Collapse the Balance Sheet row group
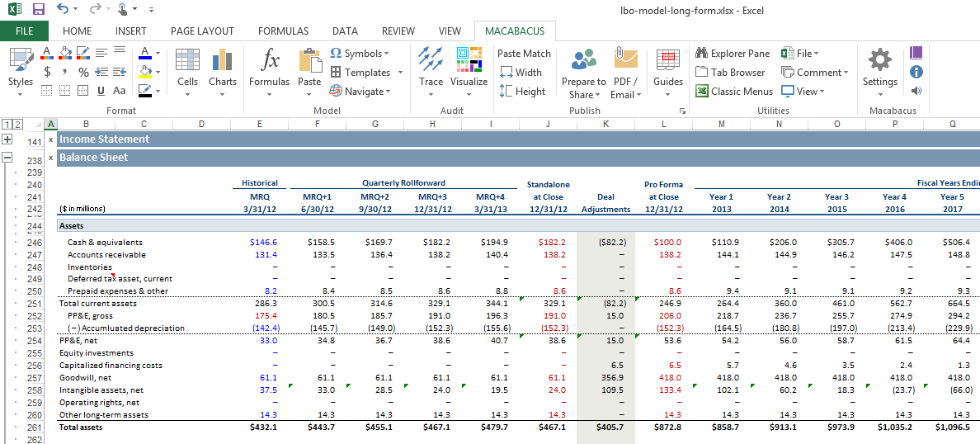 point(7,158)
